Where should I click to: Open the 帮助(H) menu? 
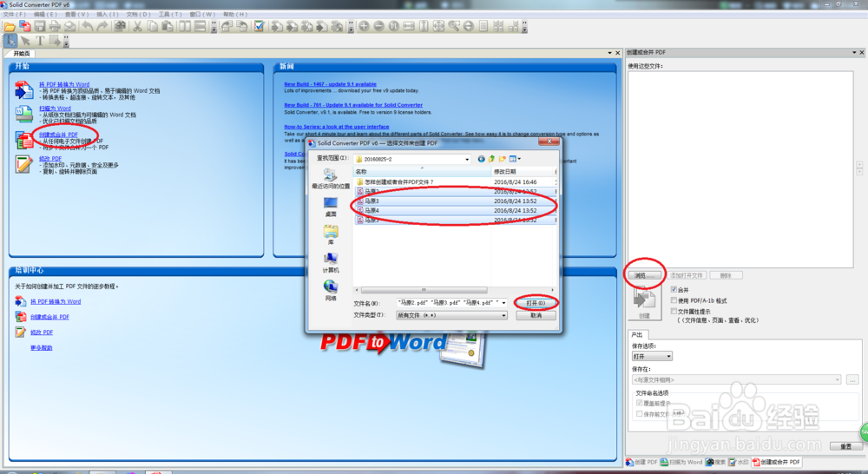click(x=235, y=14)
